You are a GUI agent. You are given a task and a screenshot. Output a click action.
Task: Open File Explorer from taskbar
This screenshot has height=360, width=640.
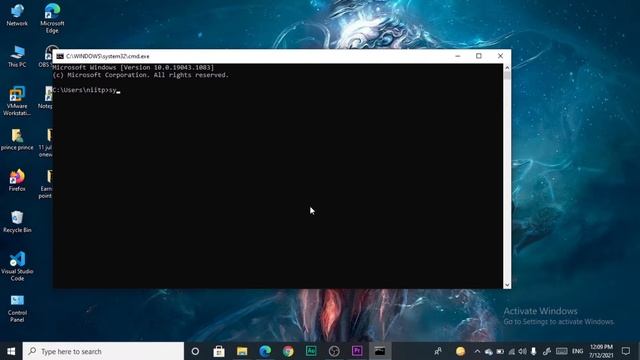click(242, 351)
